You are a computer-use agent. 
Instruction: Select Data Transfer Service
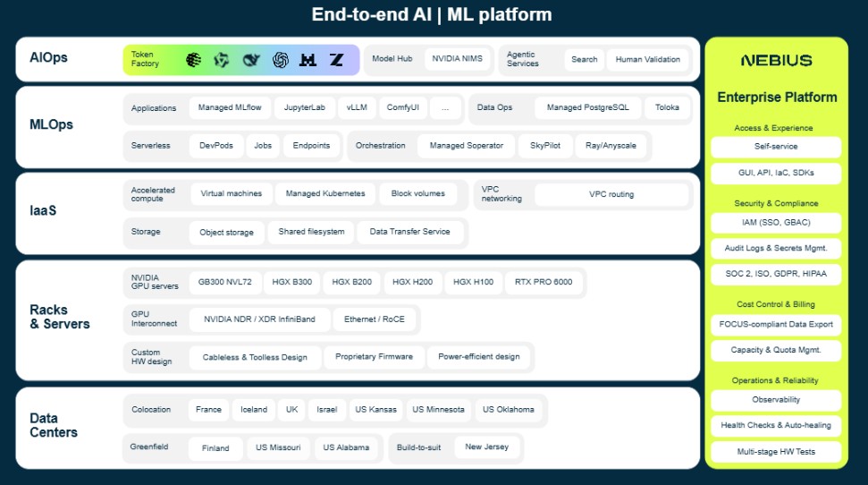(409, 232)
